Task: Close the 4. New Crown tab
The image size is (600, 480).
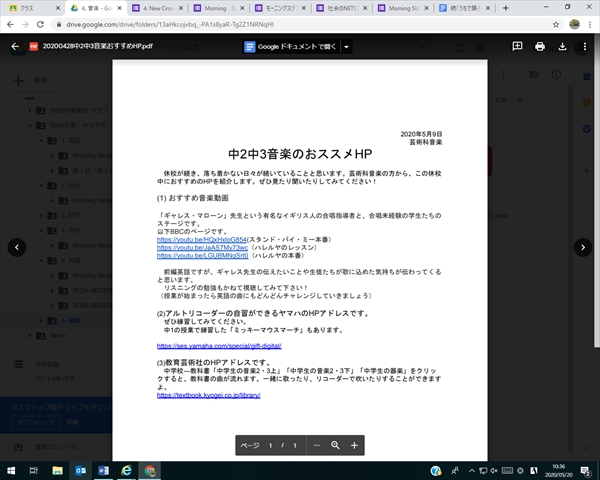Action: (181, 8)
